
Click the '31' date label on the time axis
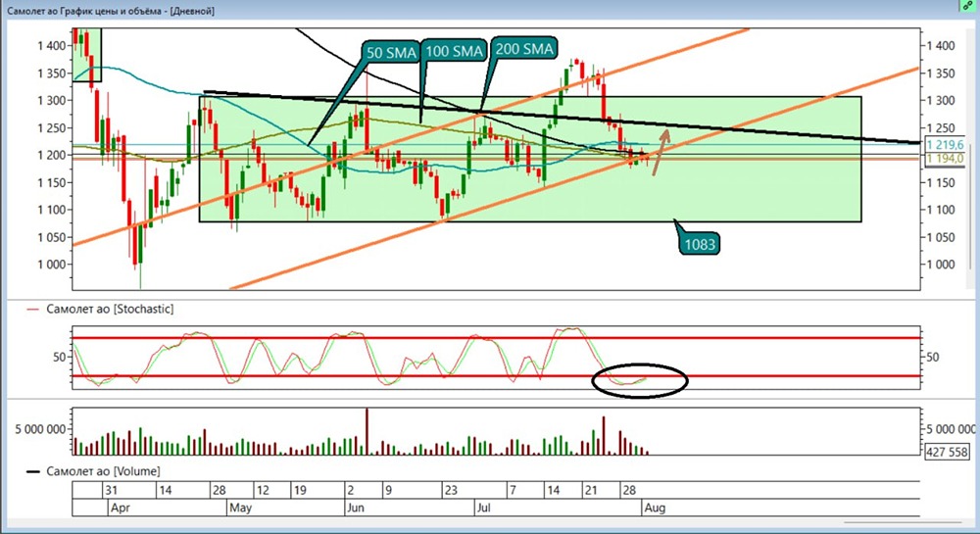[112, 490]
